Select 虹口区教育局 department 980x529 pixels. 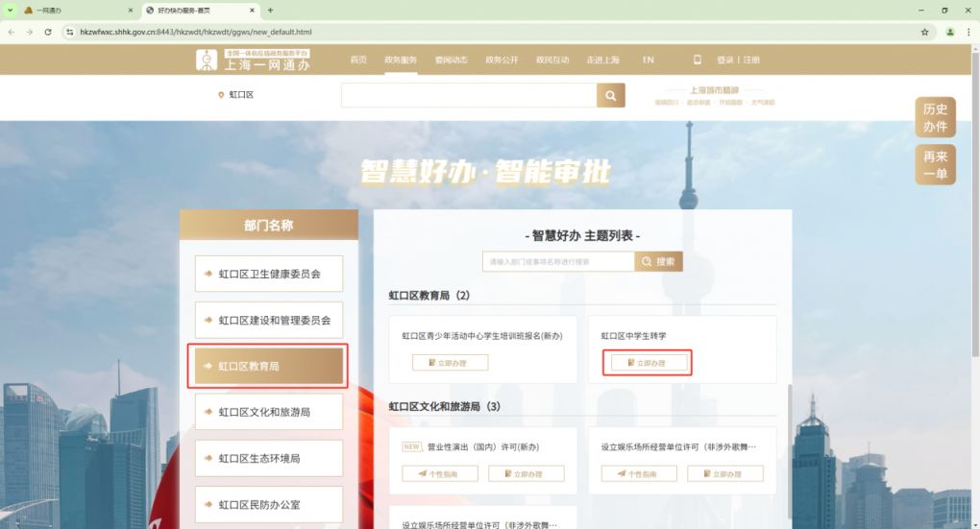tap(269, 366)
